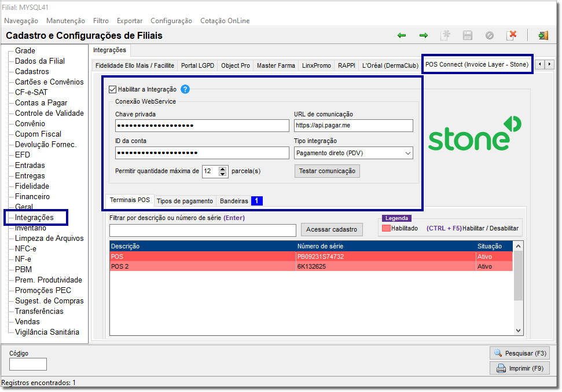Toggle Habilitar a Integração checkbox
This screenshot has width=562, height=392.
click(x=112, y=89)
